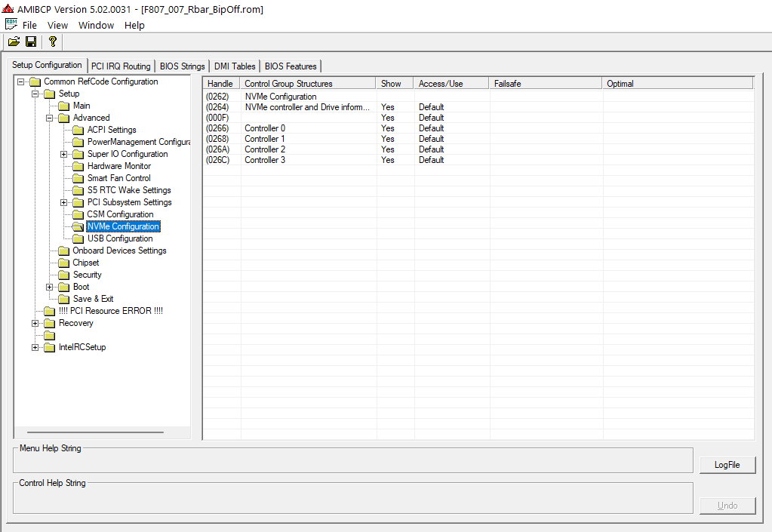Screen dimensions: 772x532
Task: Select the ACPI Settings folder icon
Action: (78, 130)
